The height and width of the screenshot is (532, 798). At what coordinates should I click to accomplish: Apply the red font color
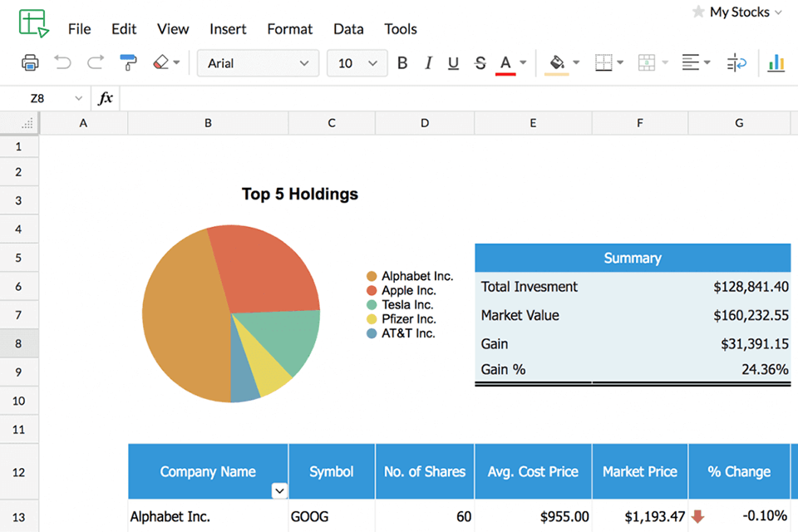(505, 65)
